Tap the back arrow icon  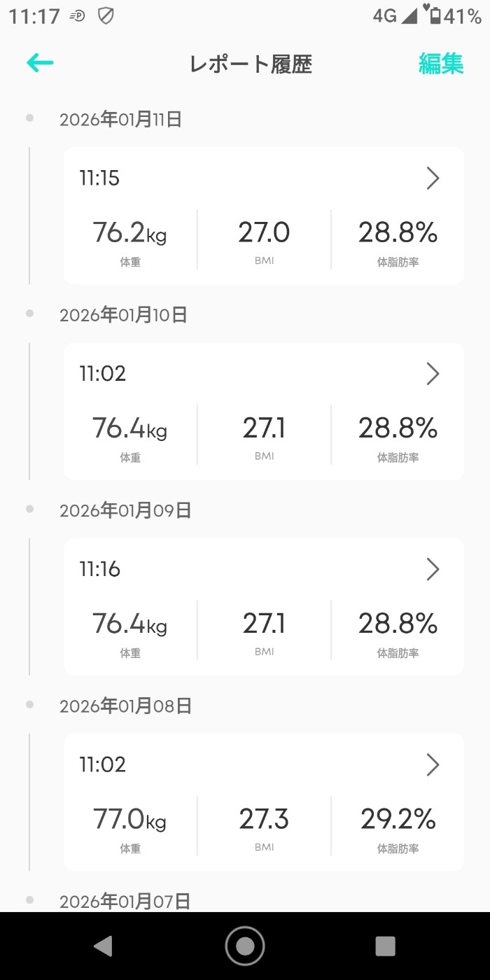coord(40,63)
